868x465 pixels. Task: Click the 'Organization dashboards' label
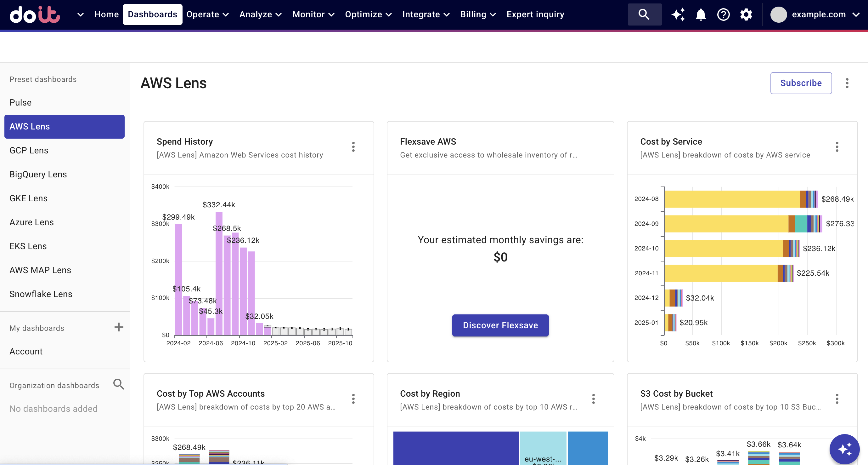(x=54, y=385)
